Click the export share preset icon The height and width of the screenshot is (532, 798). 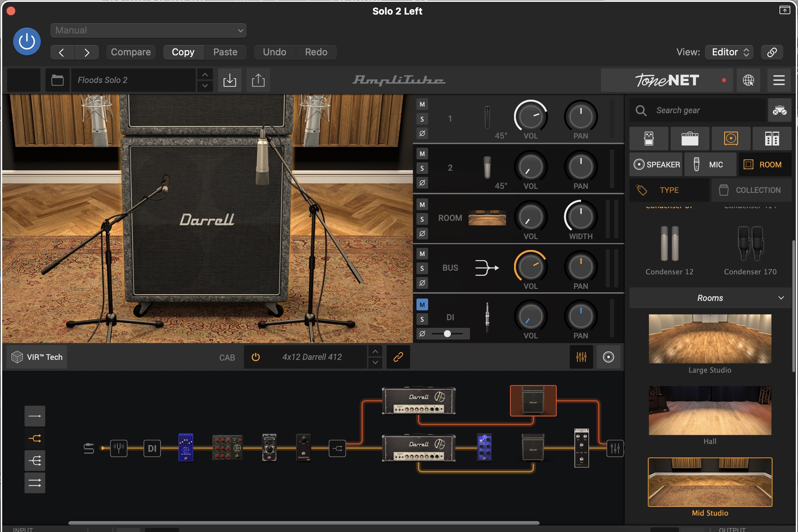point(258,80)
